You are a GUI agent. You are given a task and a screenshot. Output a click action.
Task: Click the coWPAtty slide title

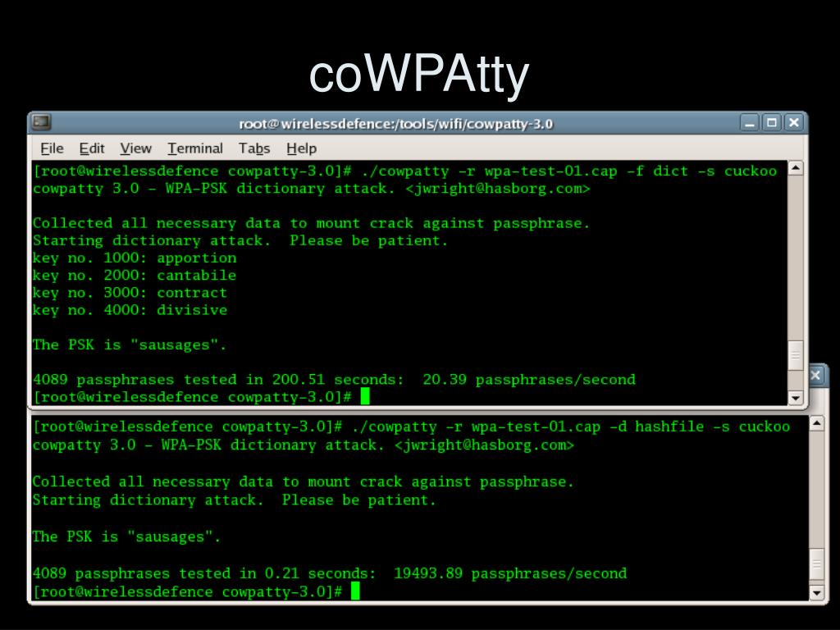pos(419,74)
